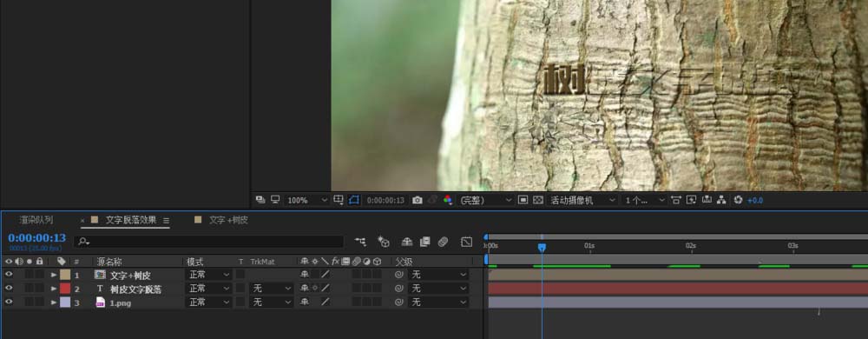Toggle hide shy layers icon
This screenshot has width=868, height=339.
point(407,242)
